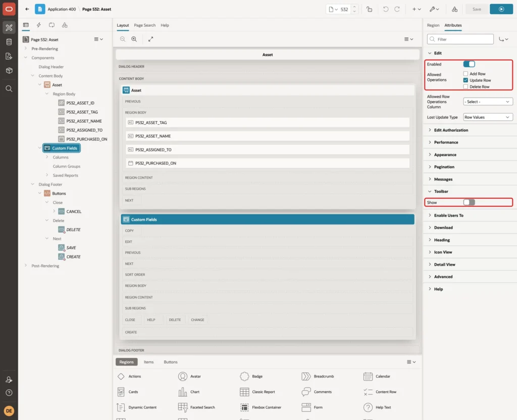Viewport: 517px width, 420px height.
Task: Open the tree pane options menu
Action: coord(98,39)
